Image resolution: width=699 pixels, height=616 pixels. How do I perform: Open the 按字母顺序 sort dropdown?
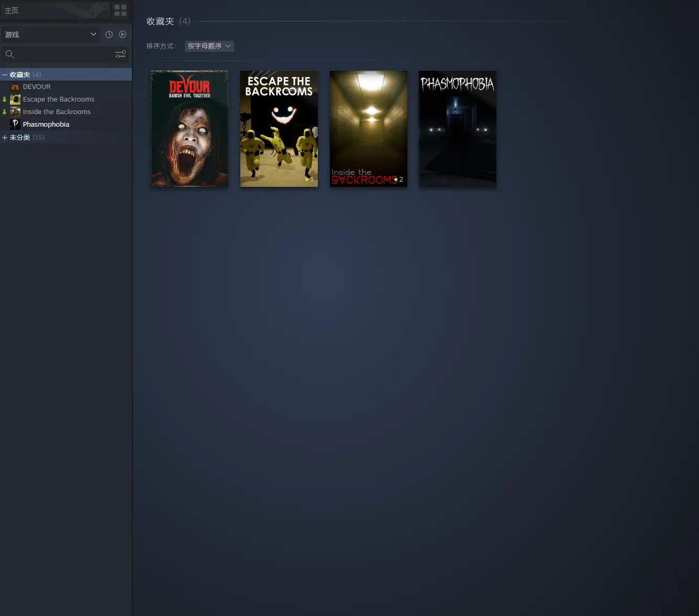(209, 46)
